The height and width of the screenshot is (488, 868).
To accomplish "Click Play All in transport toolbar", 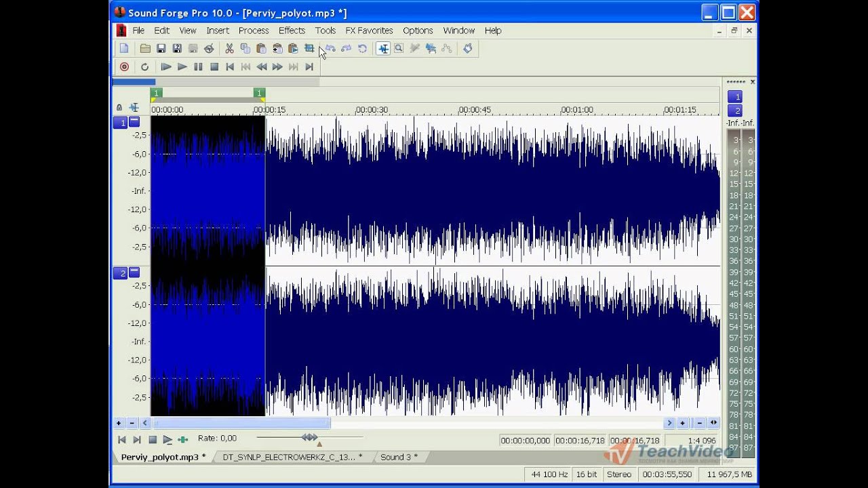I will (x=165, y=66).
